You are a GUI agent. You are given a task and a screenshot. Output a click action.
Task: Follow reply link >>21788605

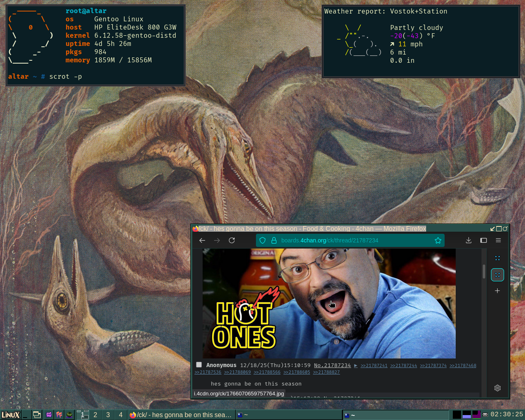[297, 372]
